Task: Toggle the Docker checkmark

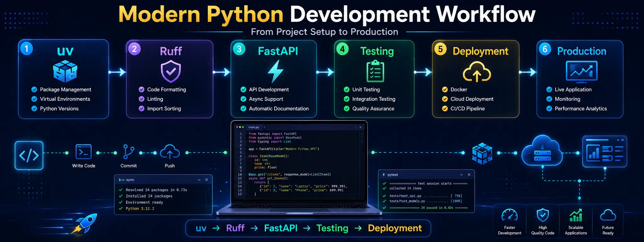Action: [445, 89]
